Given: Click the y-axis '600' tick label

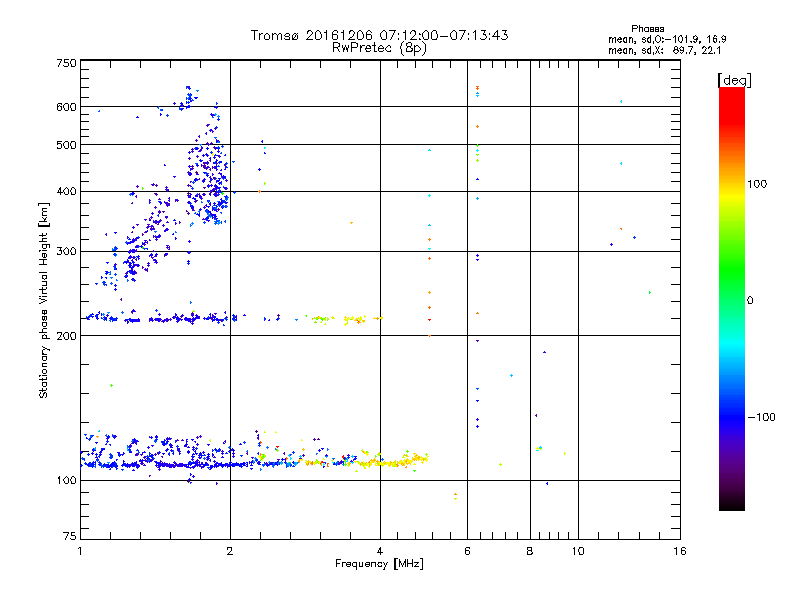Looking at the screenshot, I should (66, 107).
